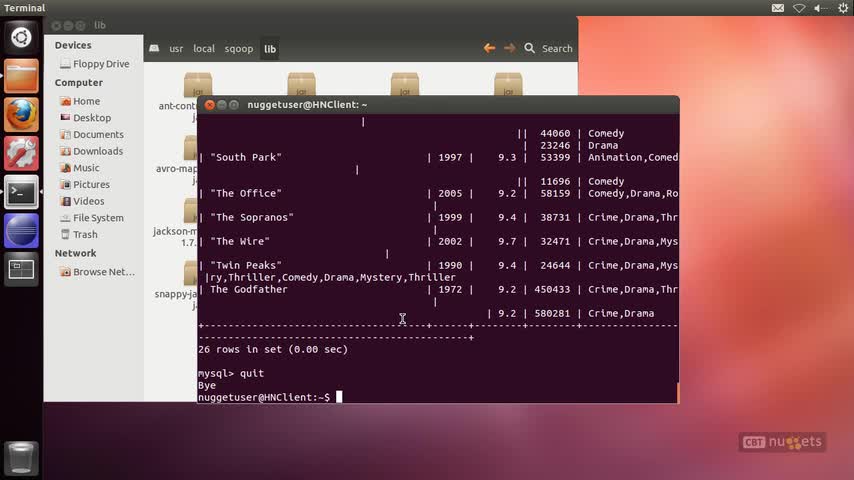Image resolution: width=854 pixels, height=480 pixels.
Task: Click the terminal prompt nuggetuser@HNClient:~$
Action: pos(264,397)
